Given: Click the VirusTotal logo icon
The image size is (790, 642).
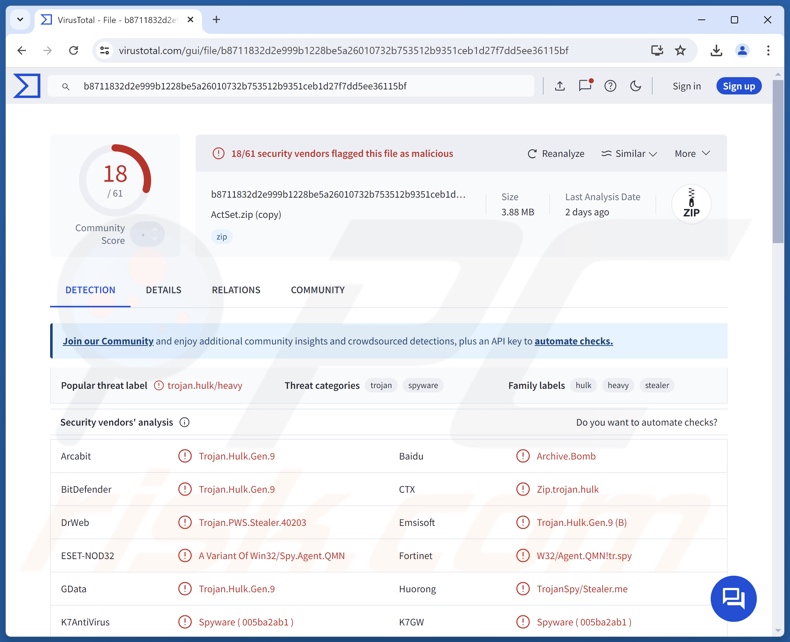Looking at the screenshot, I should point(27,86).
